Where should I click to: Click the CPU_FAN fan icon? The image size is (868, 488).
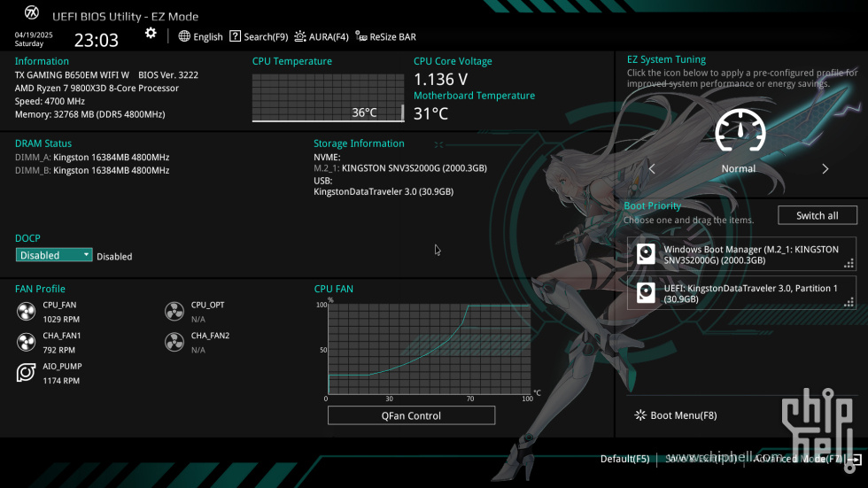pyautogui.click(x=26, y=312)
